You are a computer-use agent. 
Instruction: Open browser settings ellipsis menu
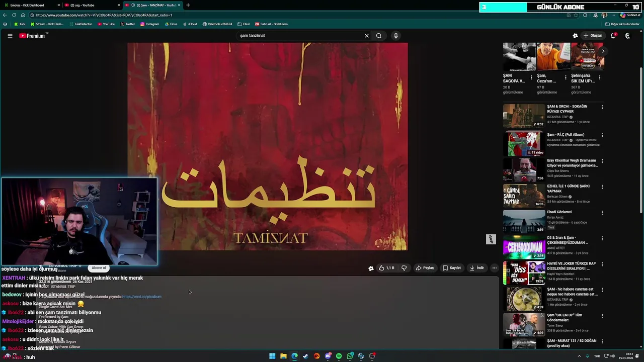(x=613, y=15)
